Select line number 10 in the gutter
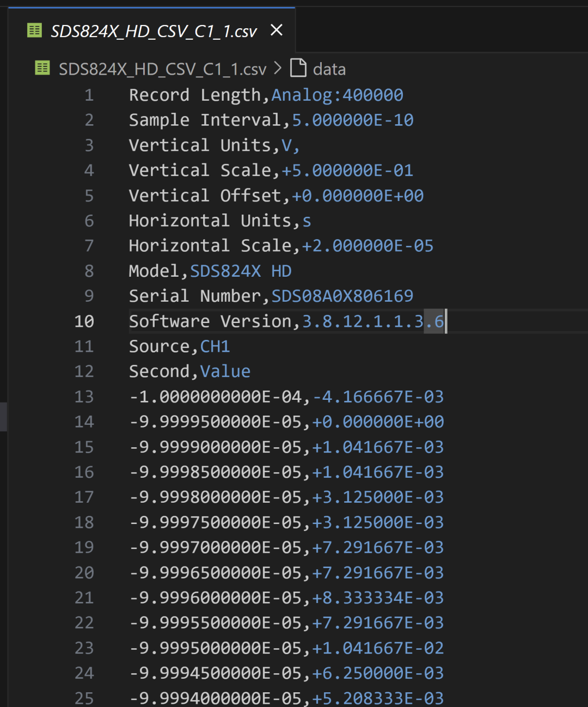 (x=84, y=321)
